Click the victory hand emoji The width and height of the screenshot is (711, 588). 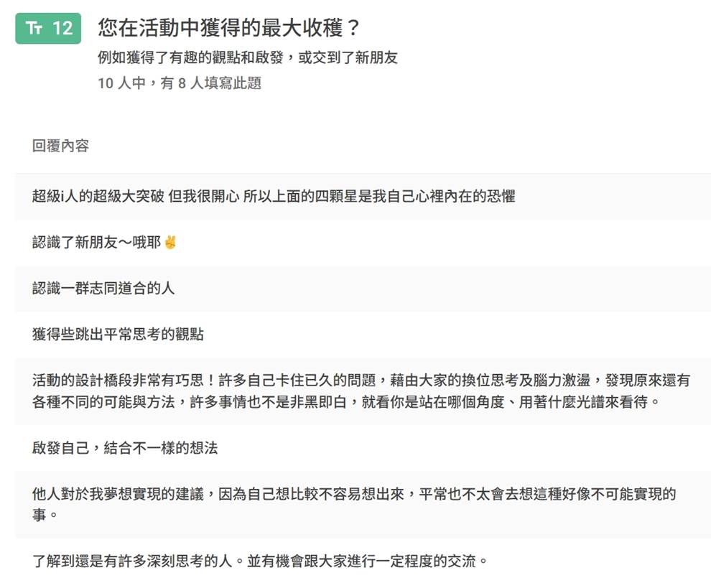coord(170,243)
